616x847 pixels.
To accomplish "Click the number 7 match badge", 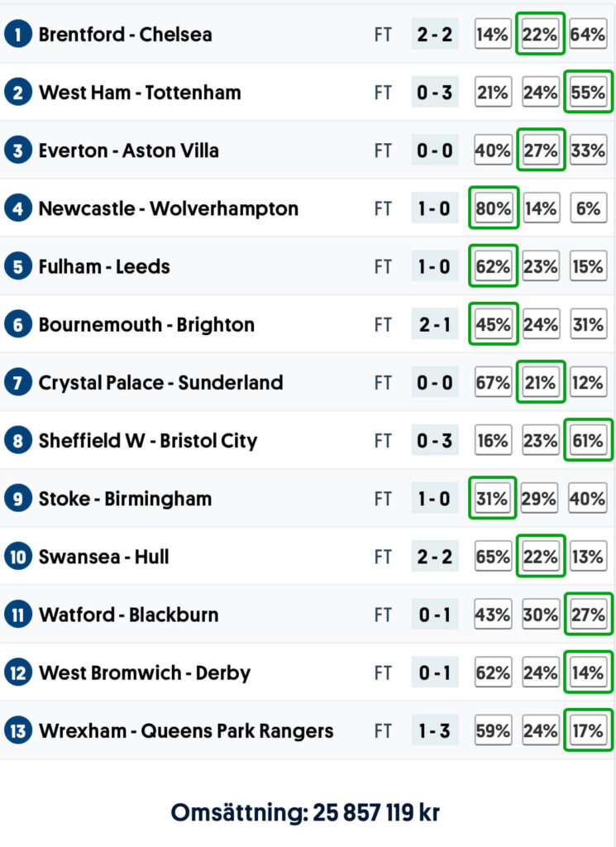I will click(x=17, y=383).
